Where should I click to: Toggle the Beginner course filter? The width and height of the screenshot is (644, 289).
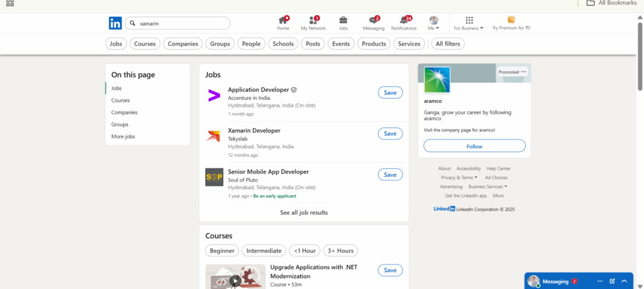click(222, 251)
